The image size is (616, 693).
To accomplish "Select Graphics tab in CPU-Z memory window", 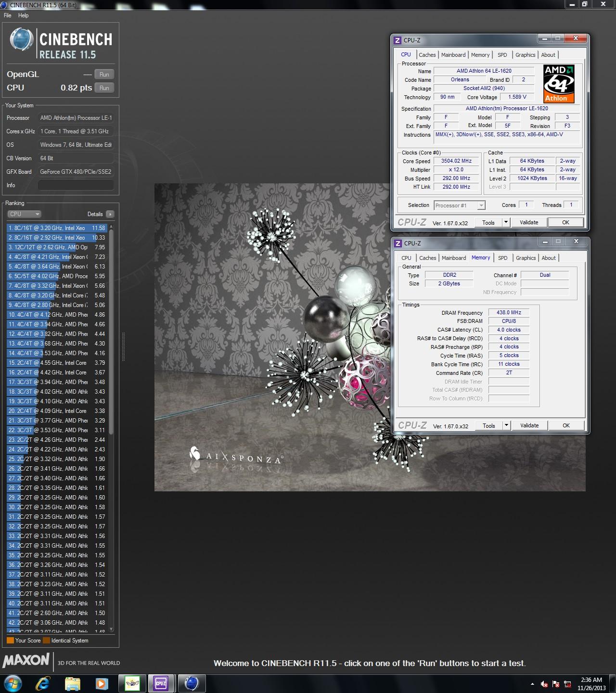I will pos(526,258).
